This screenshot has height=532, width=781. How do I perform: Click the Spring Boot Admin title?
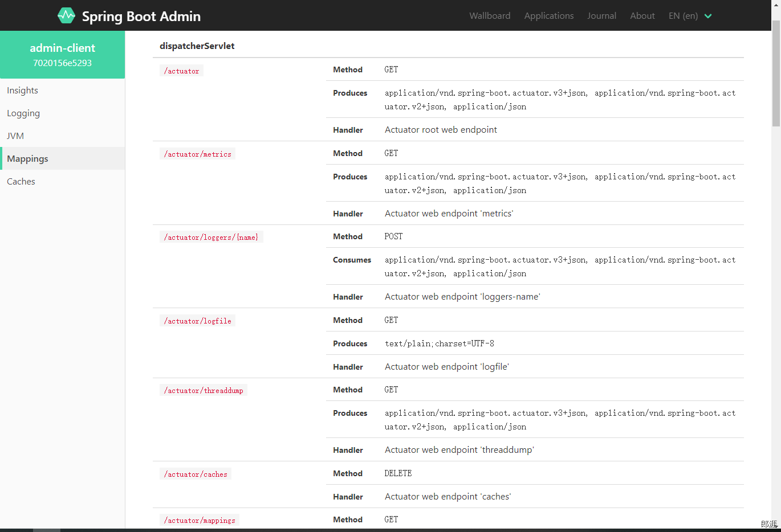[x=141, y=17]
